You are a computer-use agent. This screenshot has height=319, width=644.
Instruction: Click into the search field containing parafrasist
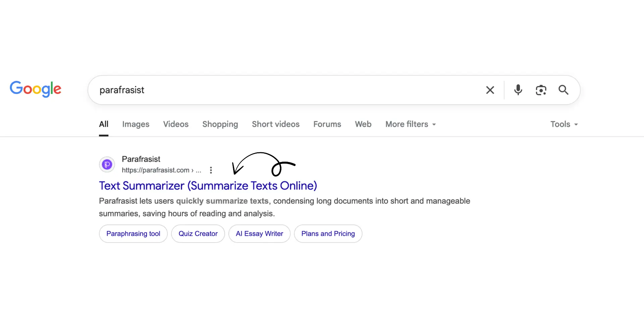285,90
